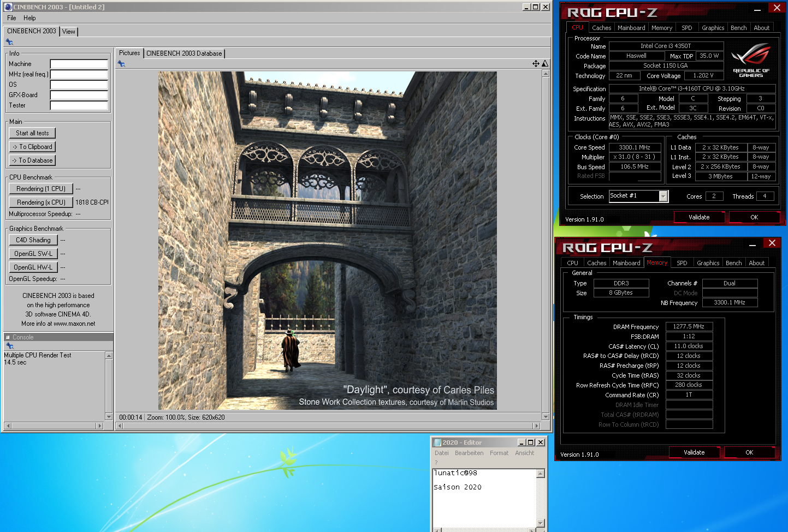The width and height of the screenshot is (788, 532).
Task: Click the pin icon in the Console panel
Action: click(9, 346)
